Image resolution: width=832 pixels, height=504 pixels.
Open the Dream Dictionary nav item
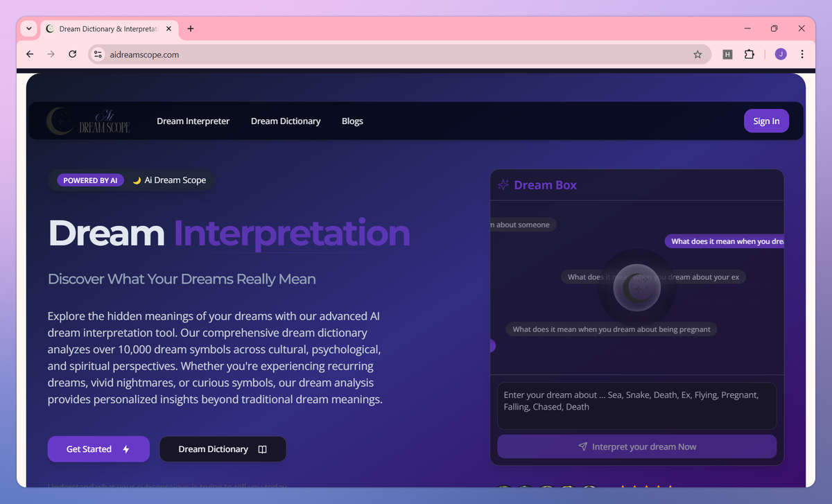click(286, 121)
